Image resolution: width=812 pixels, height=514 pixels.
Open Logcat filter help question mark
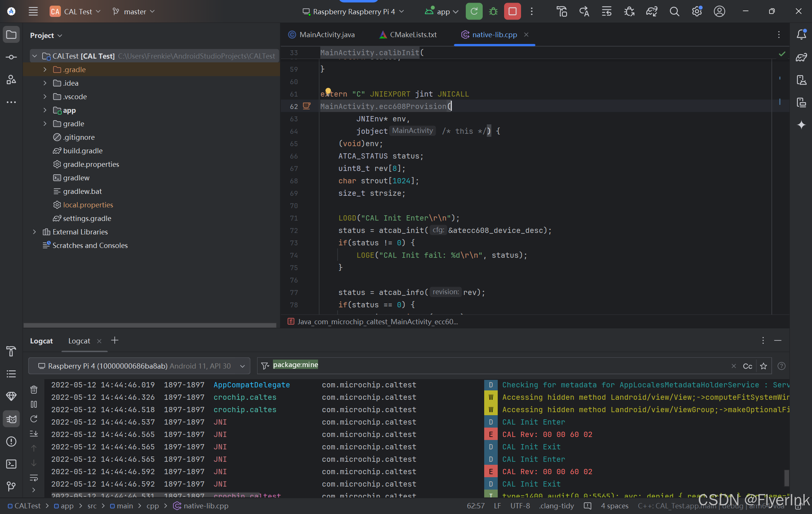click(x=782, y=366)
